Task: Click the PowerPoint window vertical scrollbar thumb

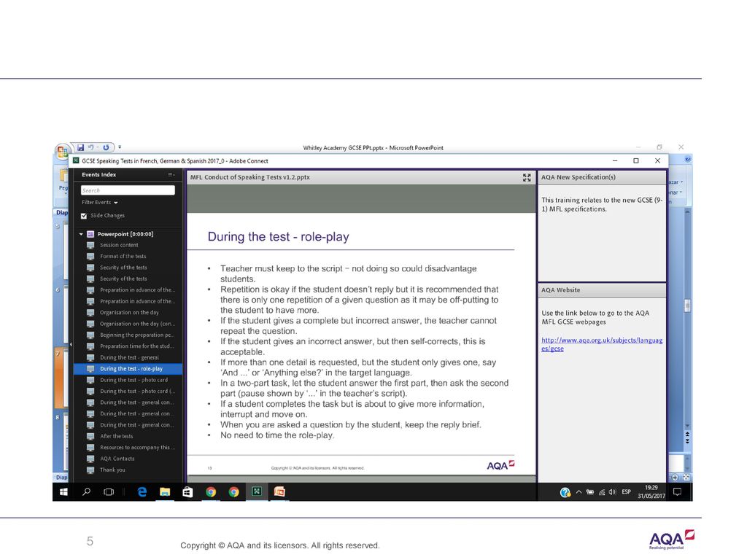Action: (687, 306)
